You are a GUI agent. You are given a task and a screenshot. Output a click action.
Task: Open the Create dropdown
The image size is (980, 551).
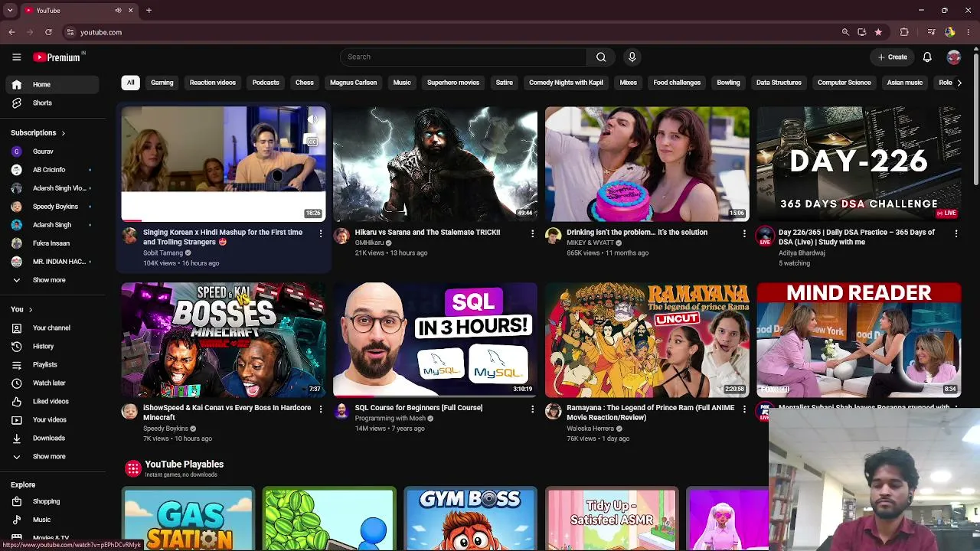893,57
